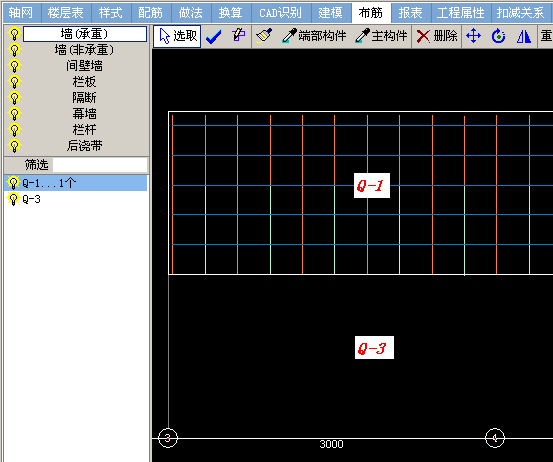The height and width of the screenshot is (462, 553).
Task: Click the mirror tool icon
Action: pyautogui.click(x=524, y=36)
